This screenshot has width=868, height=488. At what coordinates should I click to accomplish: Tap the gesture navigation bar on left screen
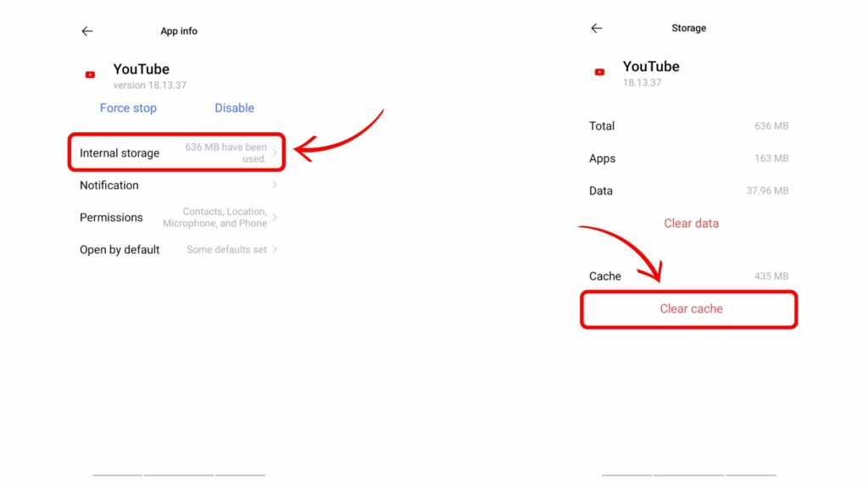tap(178, 475)
